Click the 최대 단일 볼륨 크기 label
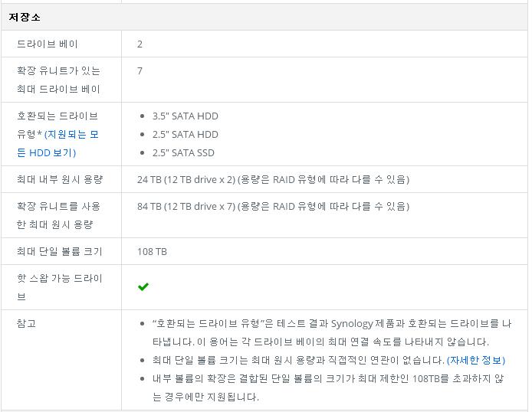 click(59, 251)
